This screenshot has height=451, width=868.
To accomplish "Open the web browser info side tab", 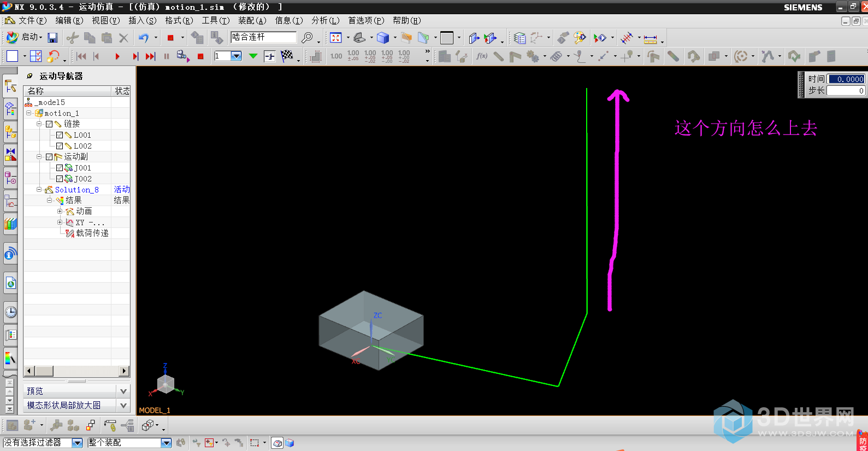I will tap(10, 254).
